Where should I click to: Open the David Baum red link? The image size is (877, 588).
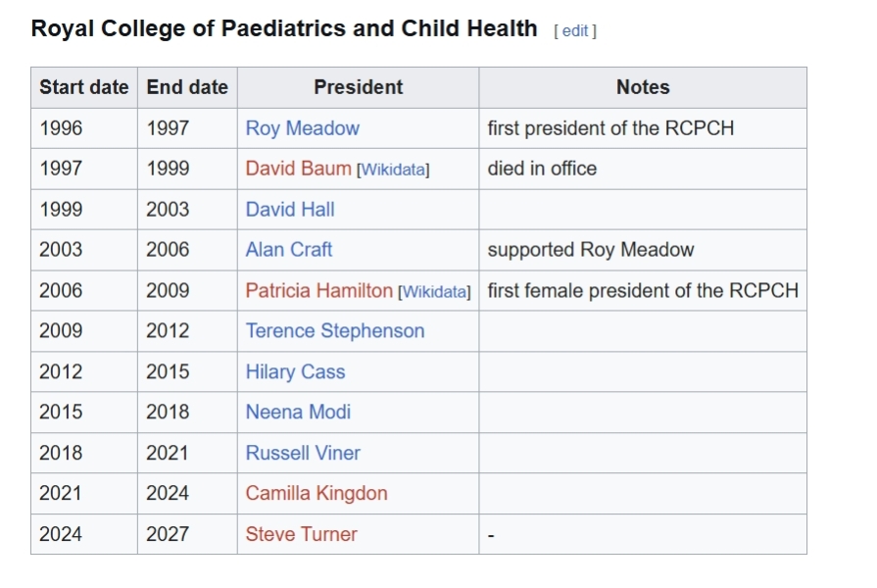point(298,169)
